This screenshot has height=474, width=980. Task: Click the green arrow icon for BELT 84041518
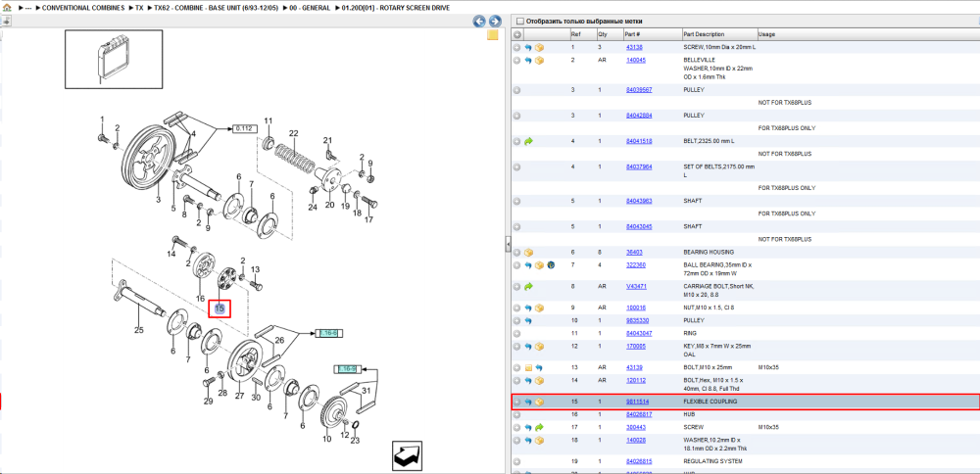tap(528, 142)
